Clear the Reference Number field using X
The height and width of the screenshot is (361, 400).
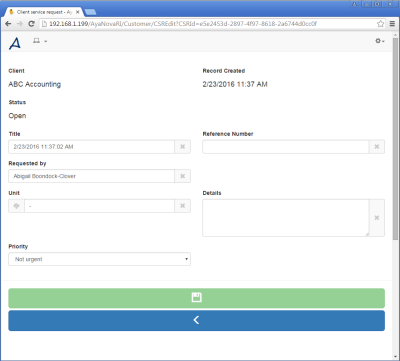[x=377, y=147]
